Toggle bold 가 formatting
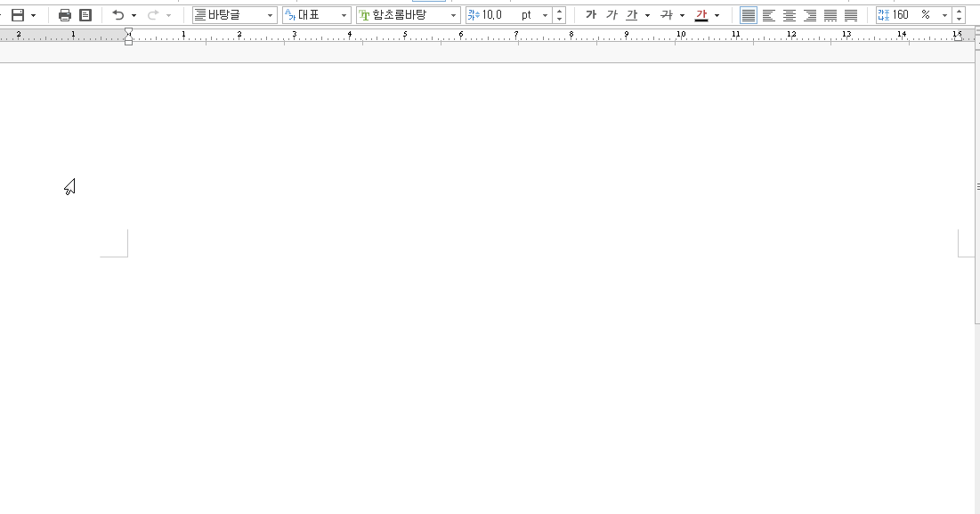Image resolution: width=980 pixels, height=514 pixels. [591, 15]
